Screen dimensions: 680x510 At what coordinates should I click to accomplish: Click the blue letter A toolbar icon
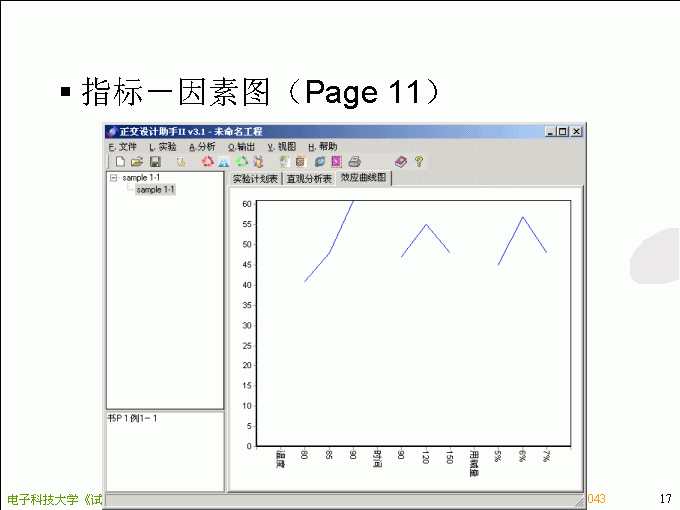tap(224, 161)
